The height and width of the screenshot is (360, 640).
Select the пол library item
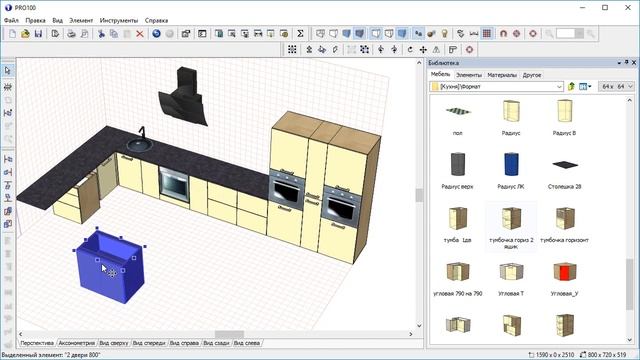[458, 118]
